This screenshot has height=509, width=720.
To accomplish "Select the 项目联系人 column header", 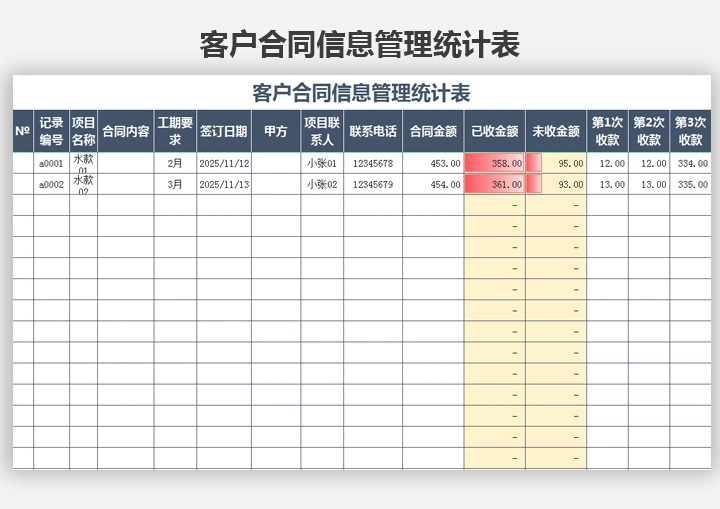I will click(322, 131).
